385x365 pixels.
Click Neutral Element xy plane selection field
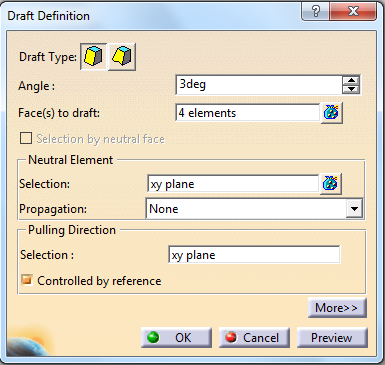pyautogui.click(x=233, y=184)
